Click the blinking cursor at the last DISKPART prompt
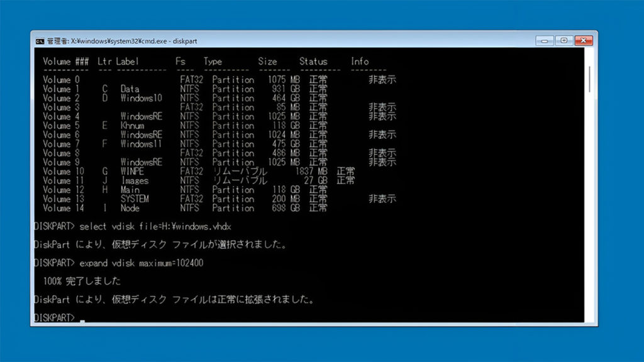 (x=82, y=319)
